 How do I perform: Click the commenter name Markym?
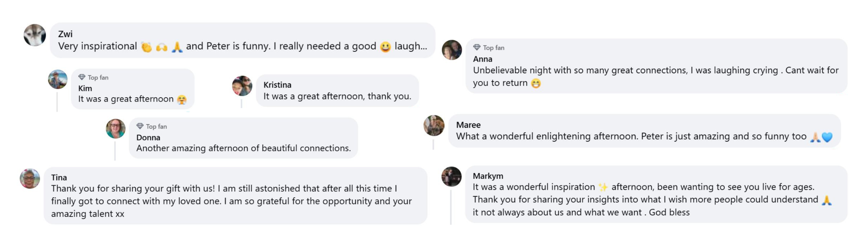point(488,176)
